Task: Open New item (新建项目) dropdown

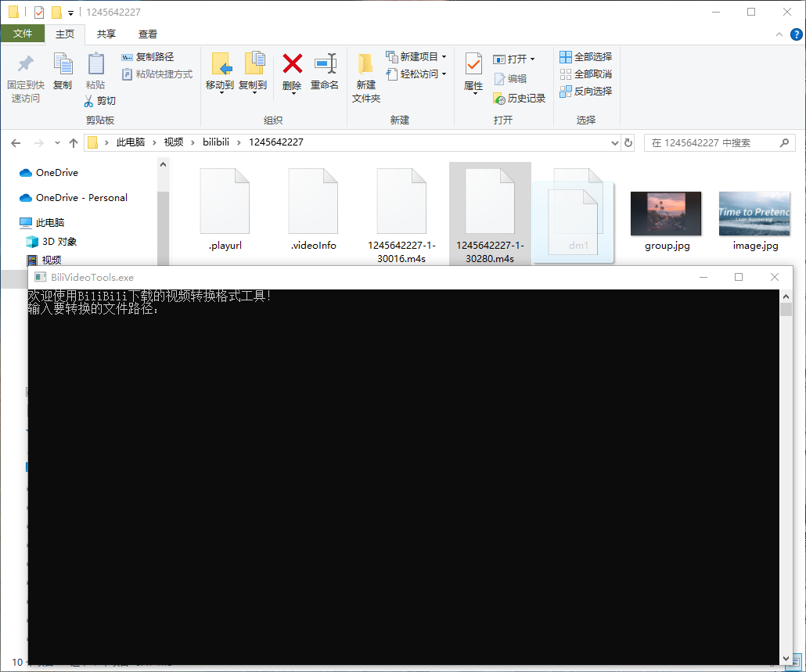Action: tap(416, 56)
